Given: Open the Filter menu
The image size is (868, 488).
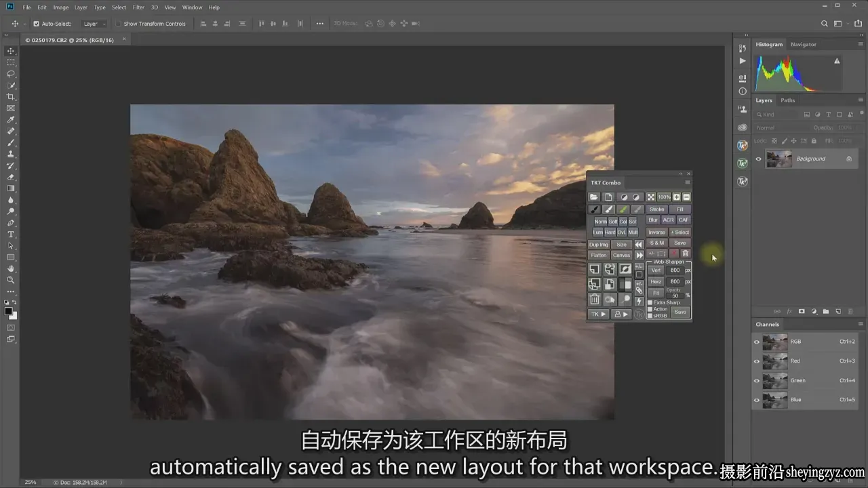Looking at the screenshot, I should click(x=138, y=7).
